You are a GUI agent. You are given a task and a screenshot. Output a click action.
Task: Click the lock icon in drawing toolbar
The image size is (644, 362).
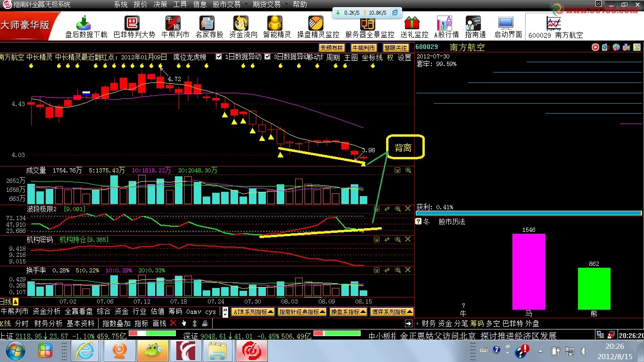coord(205,323)
